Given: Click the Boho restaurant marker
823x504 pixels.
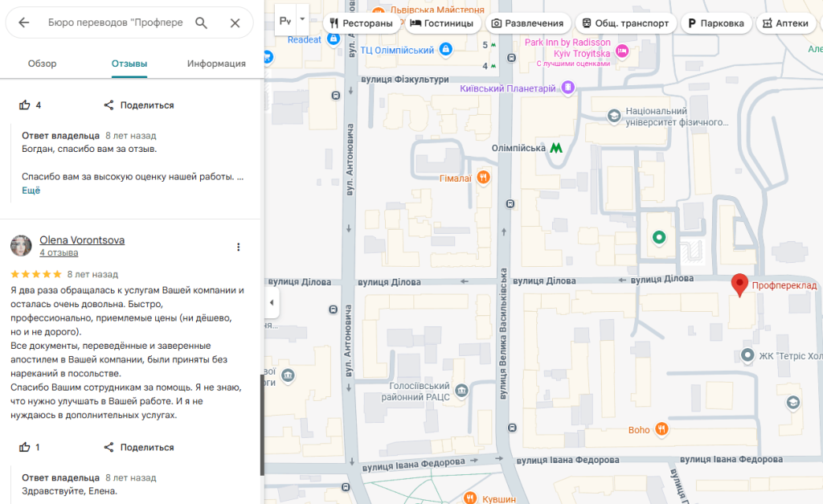Looking at the screenshot, I should [x=661, y=429].
